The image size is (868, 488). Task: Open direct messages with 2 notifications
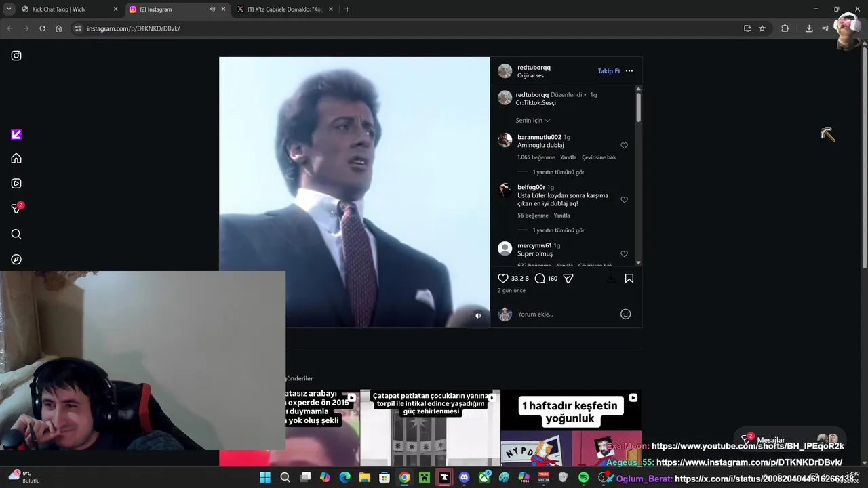16,208
